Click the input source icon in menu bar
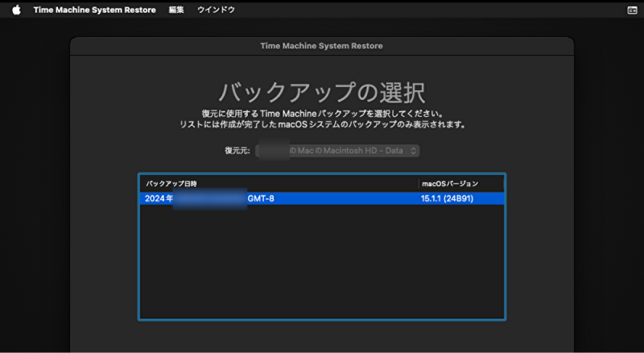644x353 pixels. tap(632, 10)
